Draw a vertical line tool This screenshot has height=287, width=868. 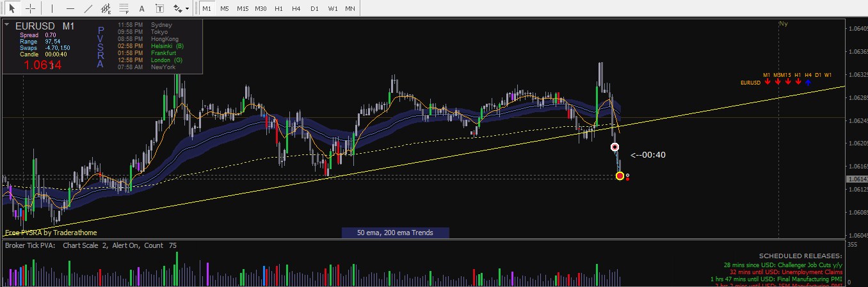52,9
